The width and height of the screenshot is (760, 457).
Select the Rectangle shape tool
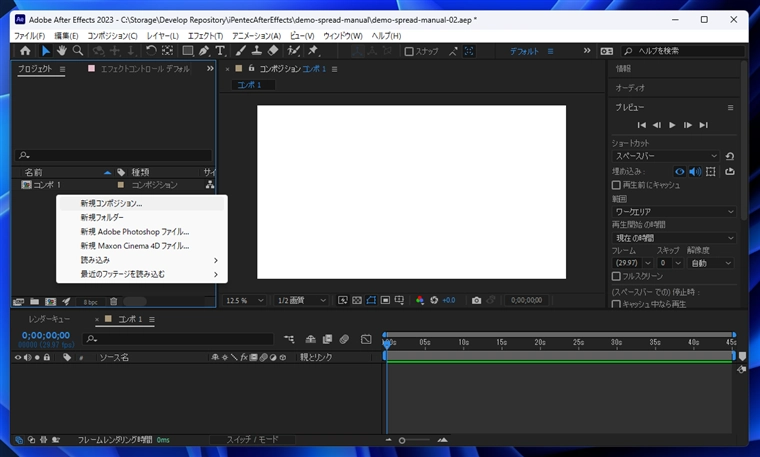188,50
